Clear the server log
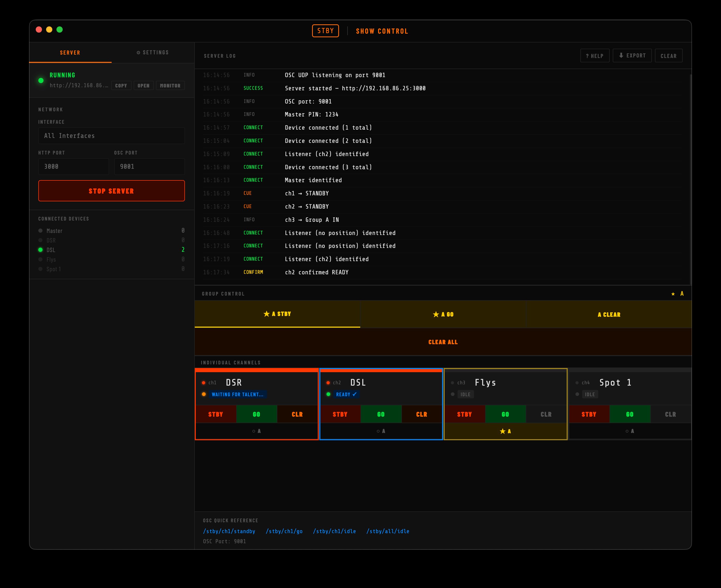The height and width of the screenshot is (588, 721). pos(668,56)
